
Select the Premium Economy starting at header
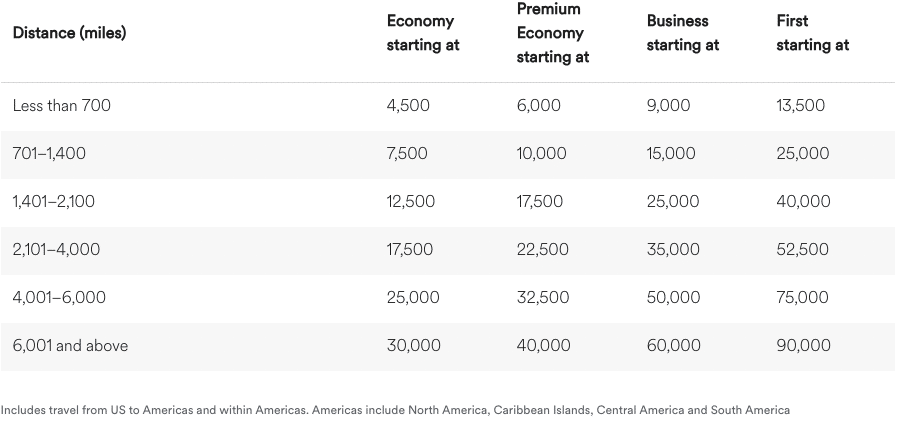coord(553,33)
